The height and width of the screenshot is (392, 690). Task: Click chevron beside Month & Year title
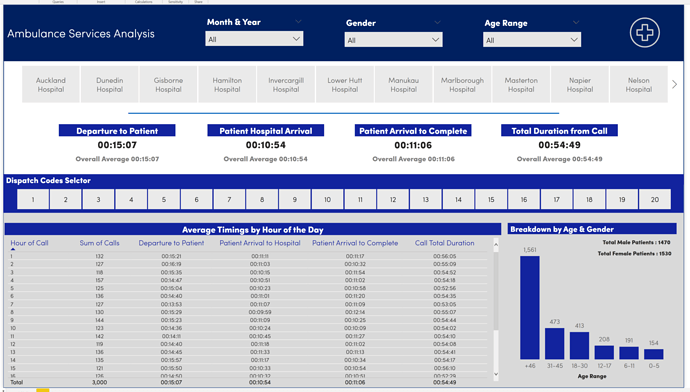(x=298, y=22)
